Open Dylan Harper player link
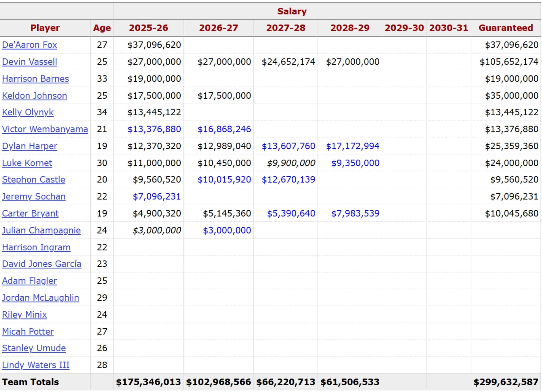The width and height of the screenshot is (542, 392). tap(29, 146)
